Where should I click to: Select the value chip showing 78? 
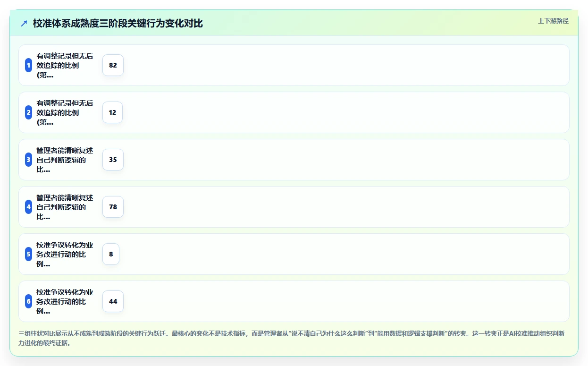click(x=113, y=207)
